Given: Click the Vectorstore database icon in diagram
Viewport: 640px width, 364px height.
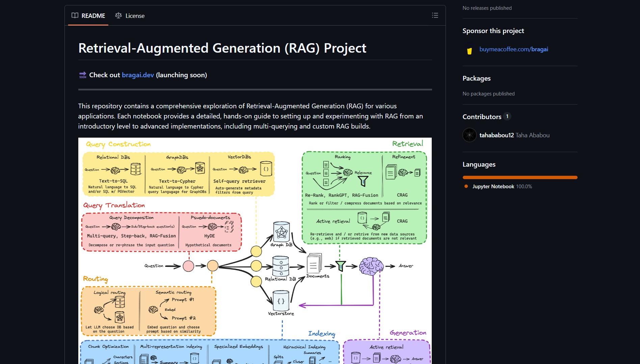Looking at the screenshot, I should pyautogui.click(x=281, y=301).
